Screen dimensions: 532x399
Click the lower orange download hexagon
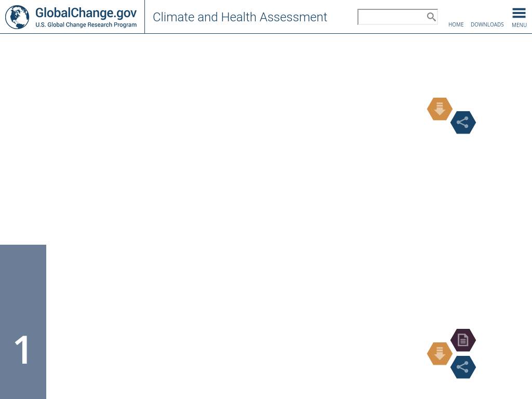440,354
